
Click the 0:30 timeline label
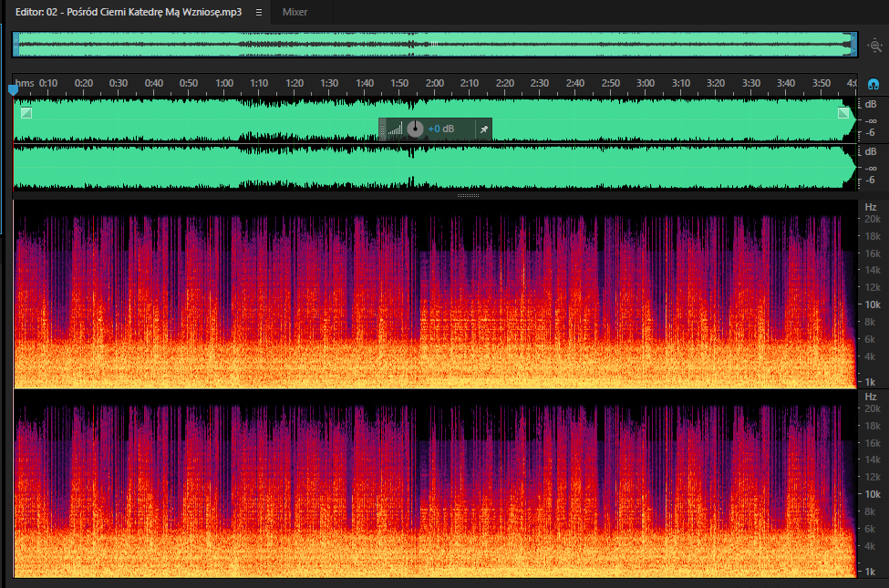tap(119, 83)
